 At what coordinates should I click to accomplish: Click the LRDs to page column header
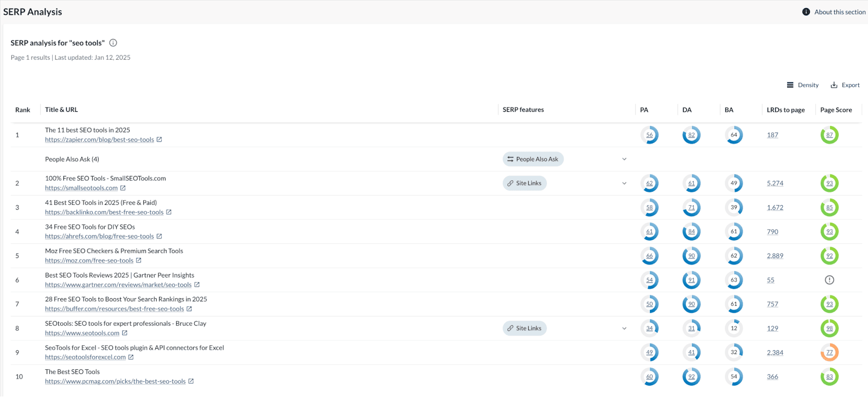pos(786,110)
